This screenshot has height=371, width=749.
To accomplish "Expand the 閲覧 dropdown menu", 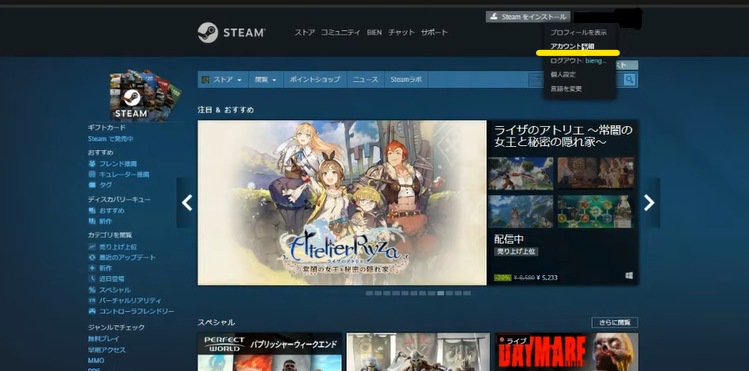I will [x=266, y=80].
